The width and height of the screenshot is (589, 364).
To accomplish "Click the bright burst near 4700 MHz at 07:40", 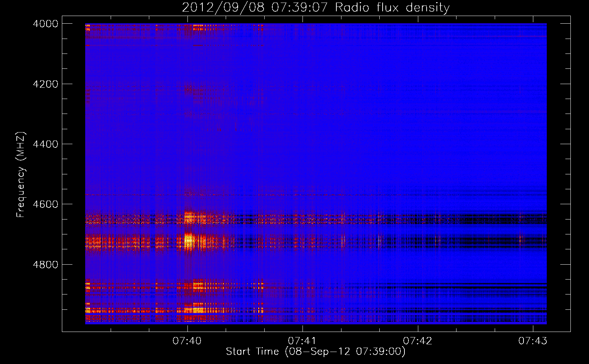I will 189,241.
